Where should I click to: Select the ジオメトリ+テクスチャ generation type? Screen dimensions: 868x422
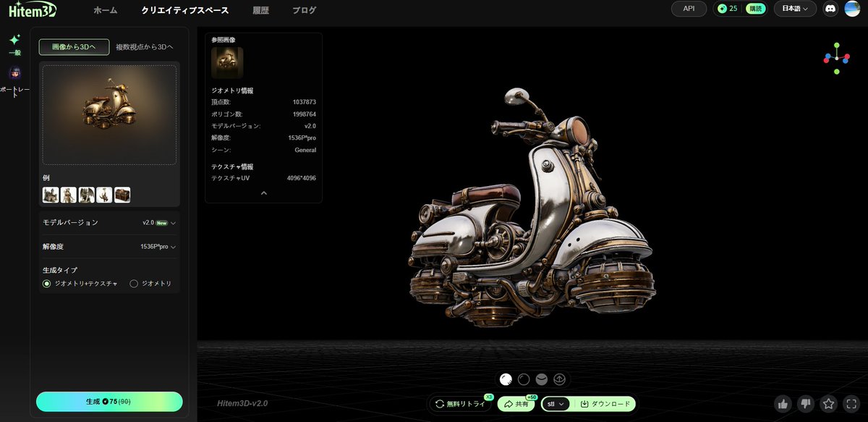(x=46, y=284)
